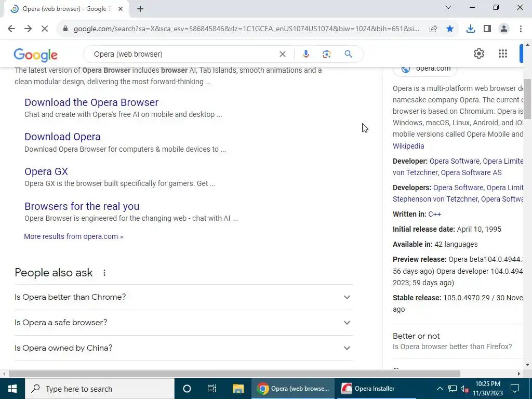Viewport: 532px width, 399px height.
Task: Click the Windows taskbar search box
Action: (x=99, y=389)
